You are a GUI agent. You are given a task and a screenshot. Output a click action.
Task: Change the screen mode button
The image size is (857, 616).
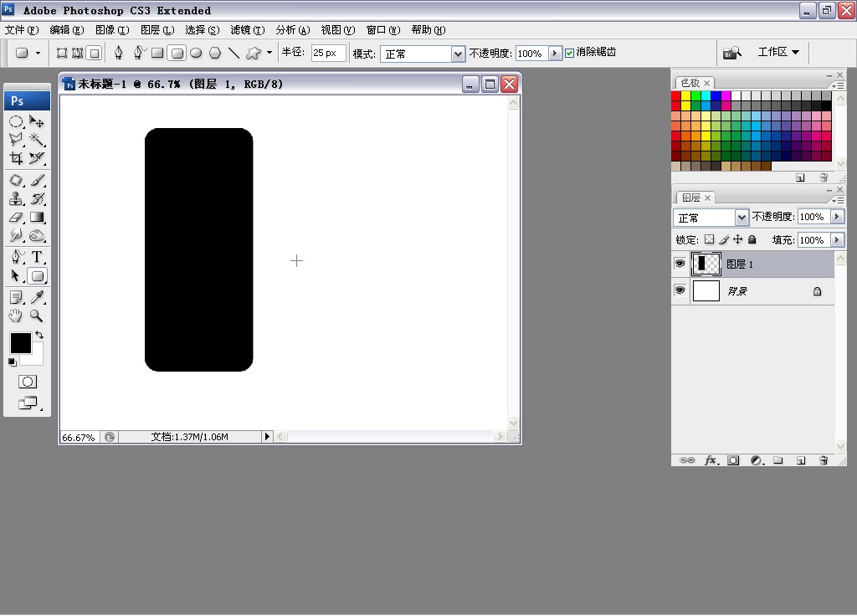[28, 403]
